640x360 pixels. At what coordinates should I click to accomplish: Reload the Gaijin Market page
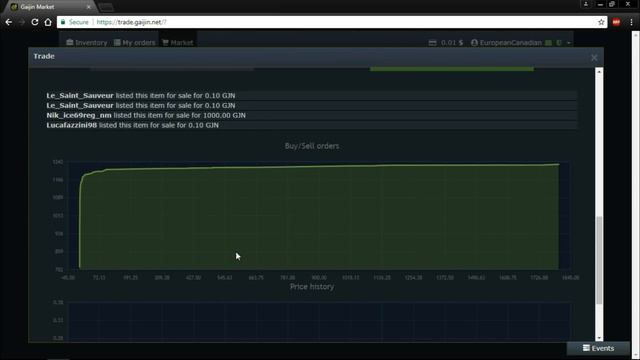(x=35, y=22)
